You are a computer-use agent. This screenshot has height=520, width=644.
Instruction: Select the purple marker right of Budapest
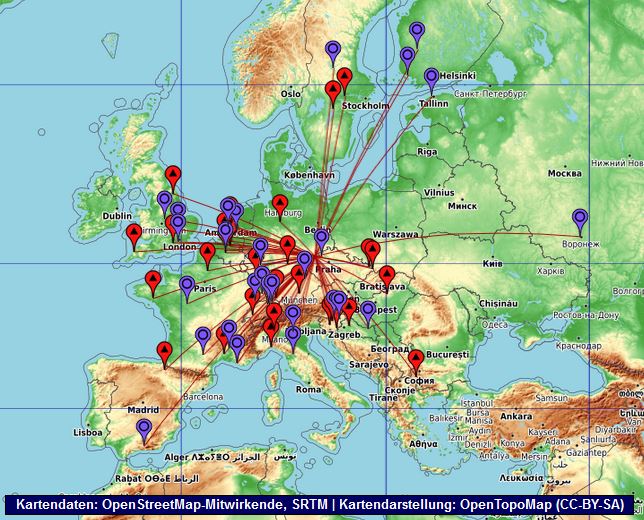pos(368,311)
